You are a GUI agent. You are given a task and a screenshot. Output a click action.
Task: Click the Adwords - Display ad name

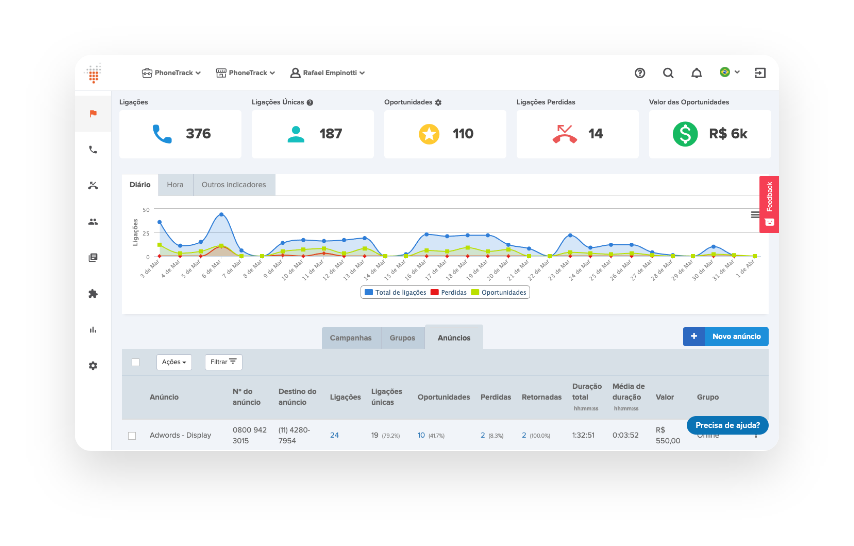point(180,435)
